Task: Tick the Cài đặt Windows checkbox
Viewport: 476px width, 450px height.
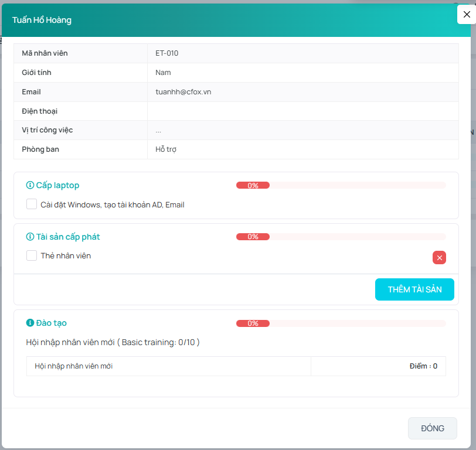Action: 32,204
